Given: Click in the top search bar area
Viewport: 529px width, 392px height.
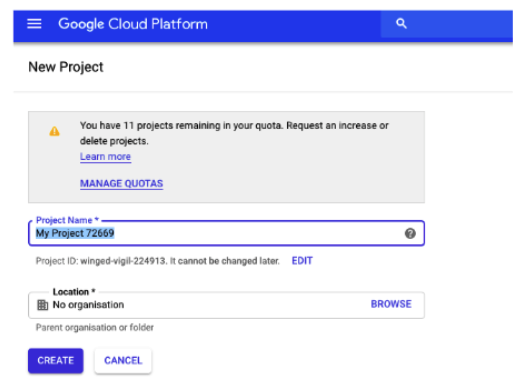Looking at the screenshot, I should (x=447, y=24).
